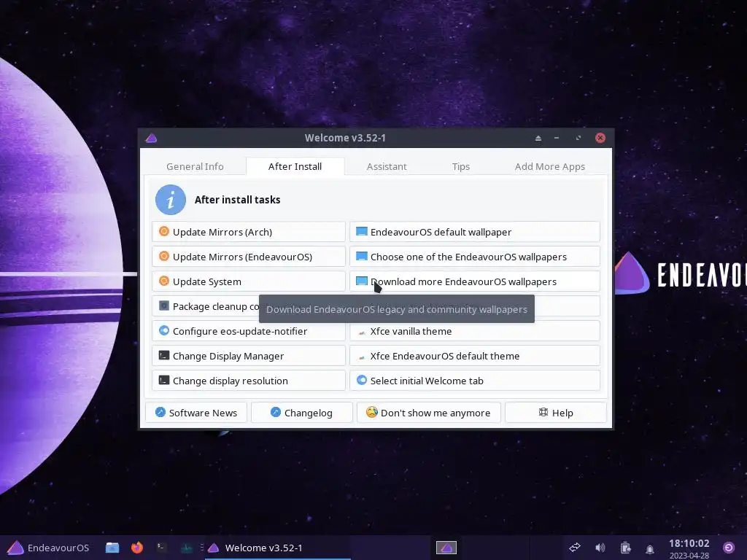
Task: Open the General Info tab
Action: (195, 167)
